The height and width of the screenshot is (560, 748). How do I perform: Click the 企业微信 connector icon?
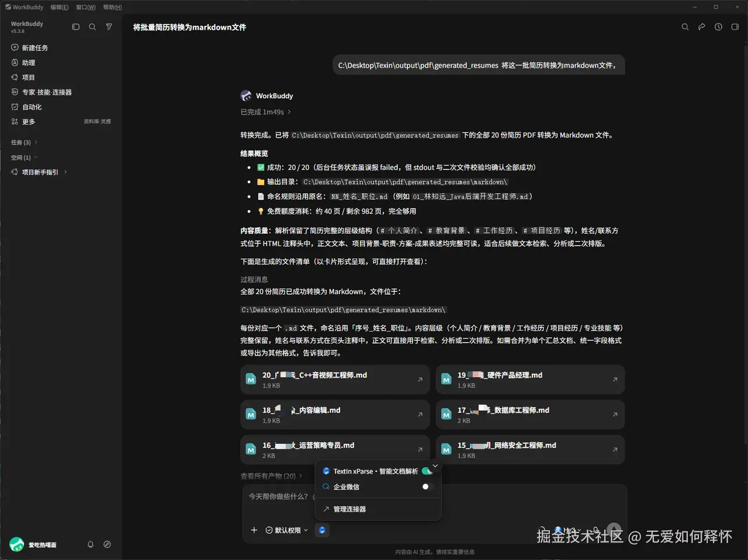[326, 486]
